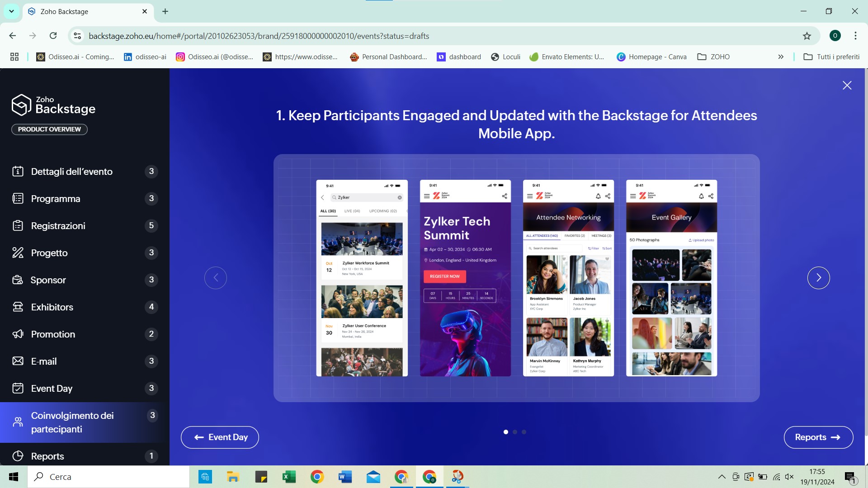
Task: Expand hidden bookmarks with the double chevron
Action: pos(781,56)
